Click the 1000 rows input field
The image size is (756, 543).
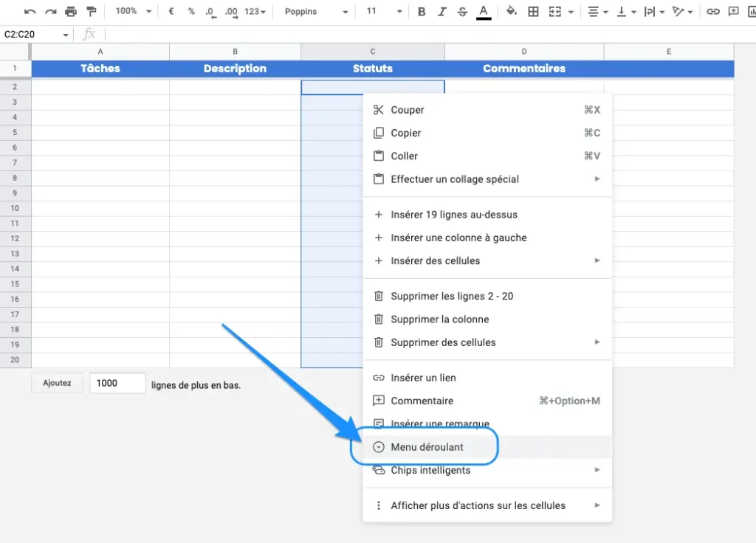pos(117,383)
